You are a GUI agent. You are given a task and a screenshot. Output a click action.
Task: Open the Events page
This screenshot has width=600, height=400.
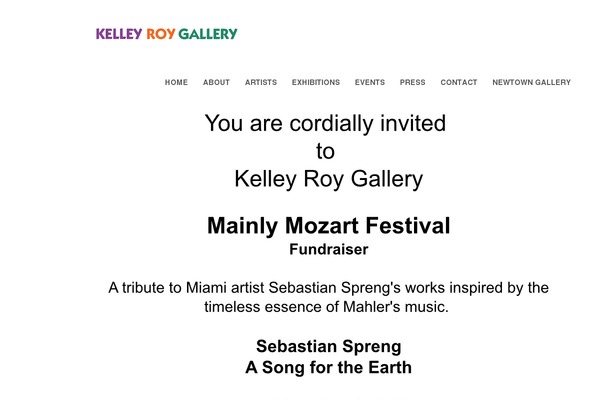pyautogui.click(x=370, y=82)
